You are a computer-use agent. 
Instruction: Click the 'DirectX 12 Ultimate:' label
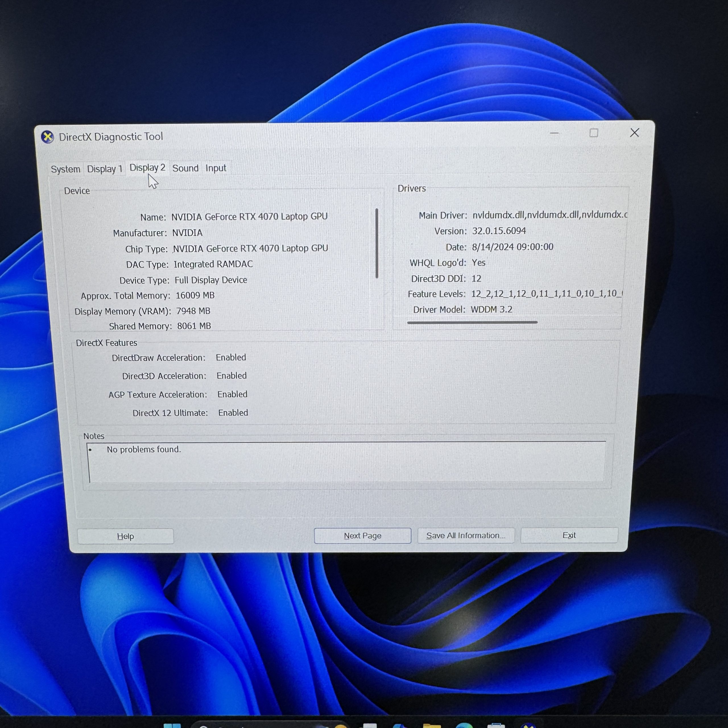(x=170, y=413)
